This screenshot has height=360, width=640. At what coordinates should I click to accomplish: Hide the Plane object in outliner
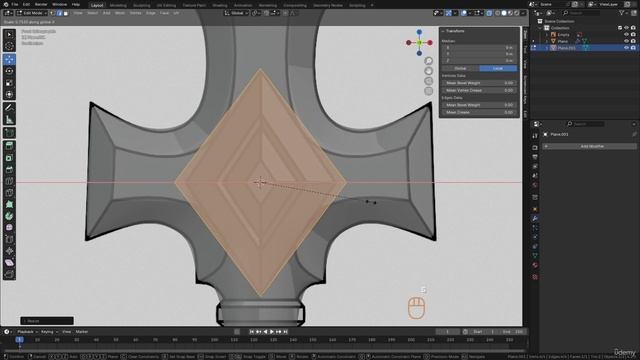coord(626,41)
